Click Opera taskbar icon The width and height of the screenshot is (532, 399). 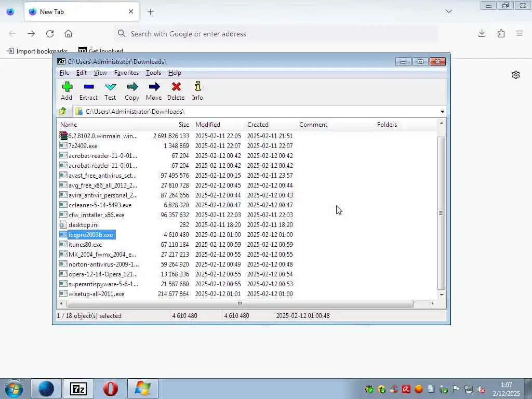[x=111, y=389]
